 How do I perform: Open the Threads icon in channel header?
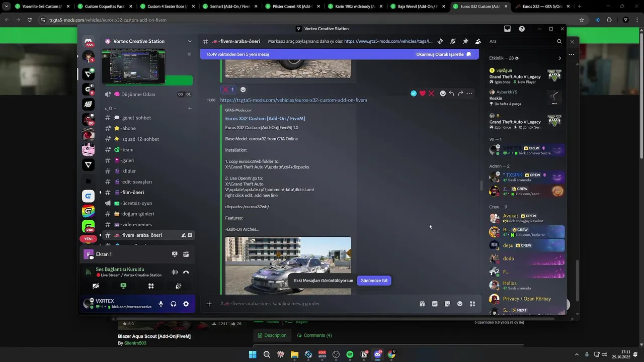click(x=440, y=41)
